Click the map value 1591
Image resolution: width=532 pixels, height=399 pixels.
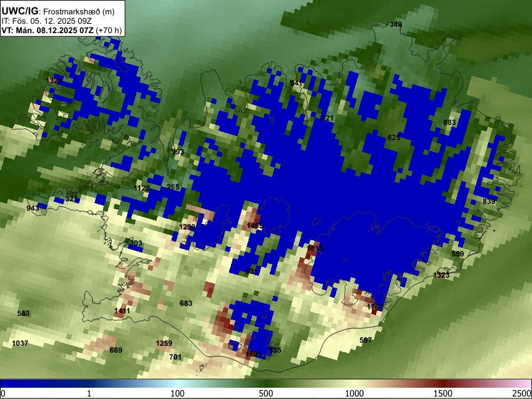pos(253,354)
